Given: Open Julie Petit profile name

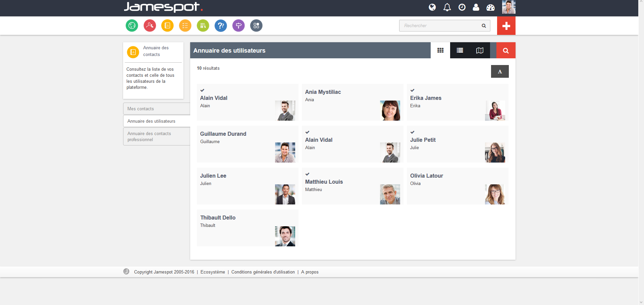Looking at the screenshot, I should pyautogui.click(x=423, y=140).
